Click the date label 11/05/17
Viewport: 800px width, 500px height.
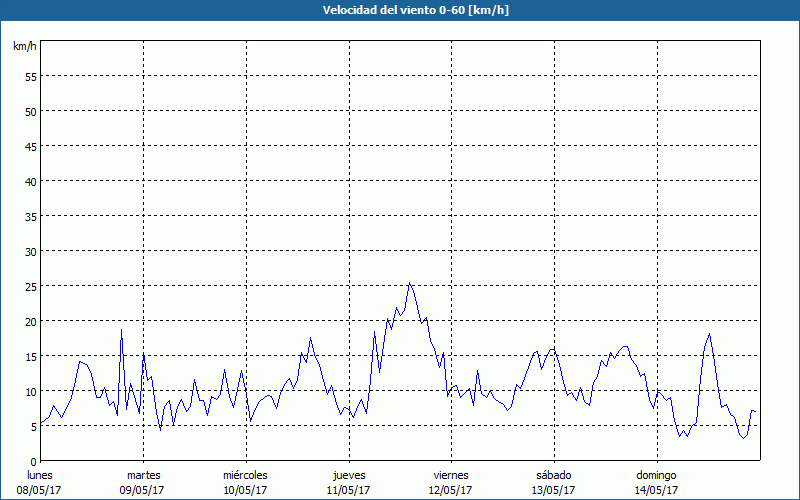tap(348, 490)
